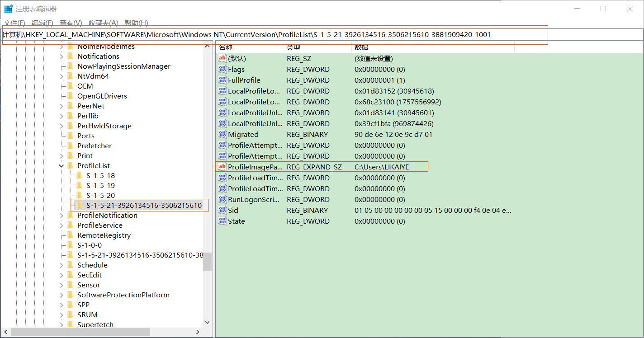
Task: Click the binary icon next to Migrated
Action: coord(222,134)
